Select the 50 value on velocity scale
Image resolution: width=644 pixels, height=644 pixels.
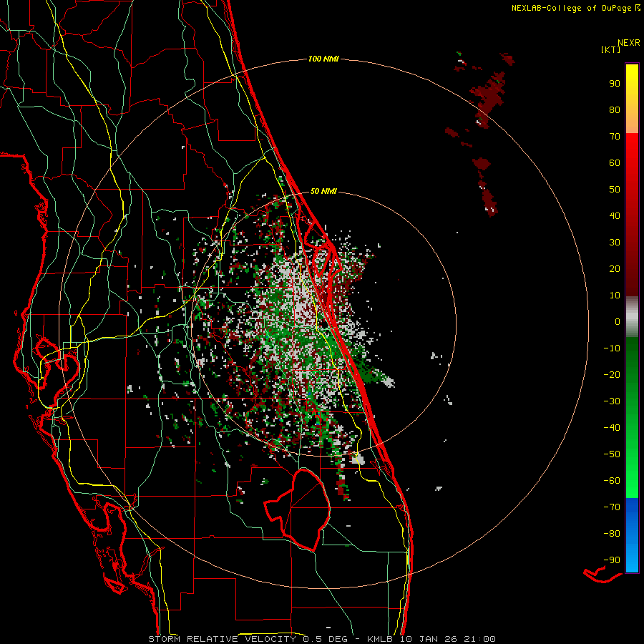click(x=615, y=190)
